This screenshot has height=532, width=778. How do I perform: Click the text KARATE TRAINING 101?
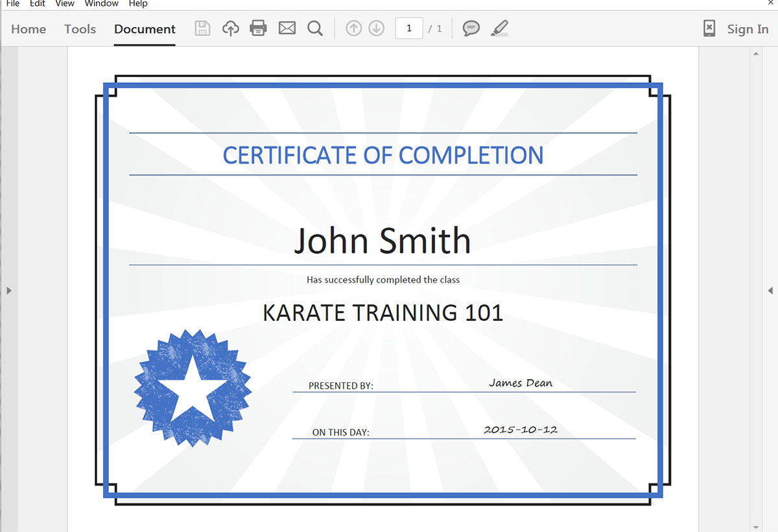(383, 313)
